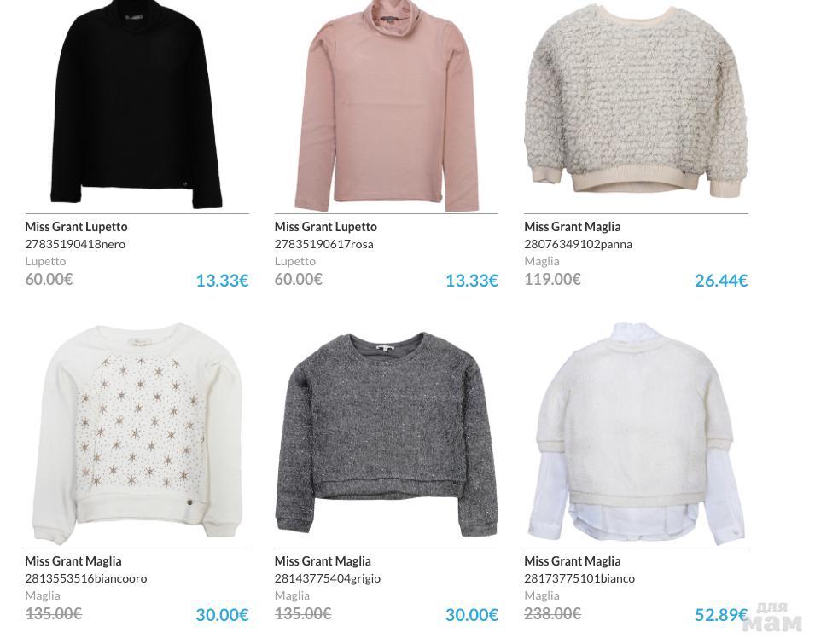Image resolution: width=815 pixels, height=644 pixels.
Task: Click title above code 27835190617rosa
Action: (x=326, y=226)
